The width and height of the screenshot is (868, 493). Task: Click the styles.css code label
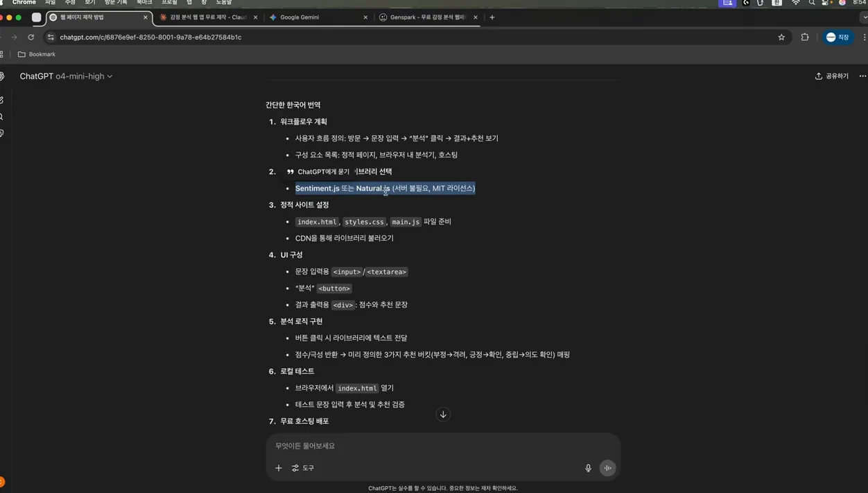coord(365,222)
